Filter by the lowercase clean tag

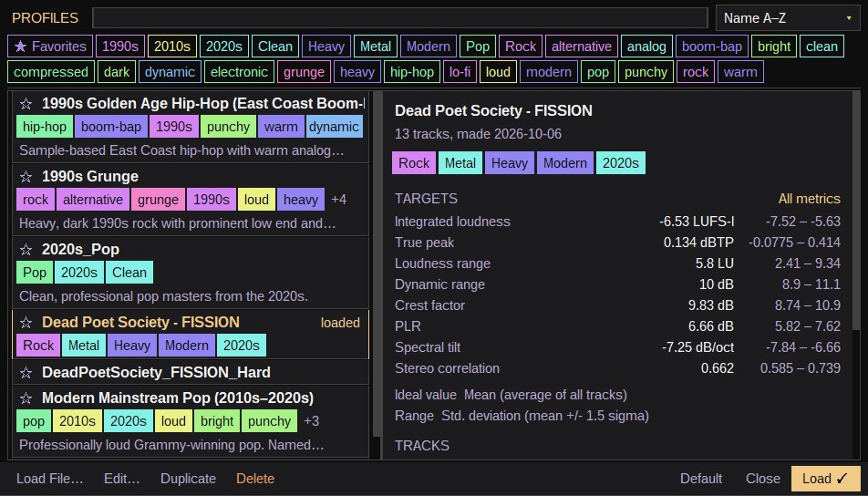click(x=821, y=46)
